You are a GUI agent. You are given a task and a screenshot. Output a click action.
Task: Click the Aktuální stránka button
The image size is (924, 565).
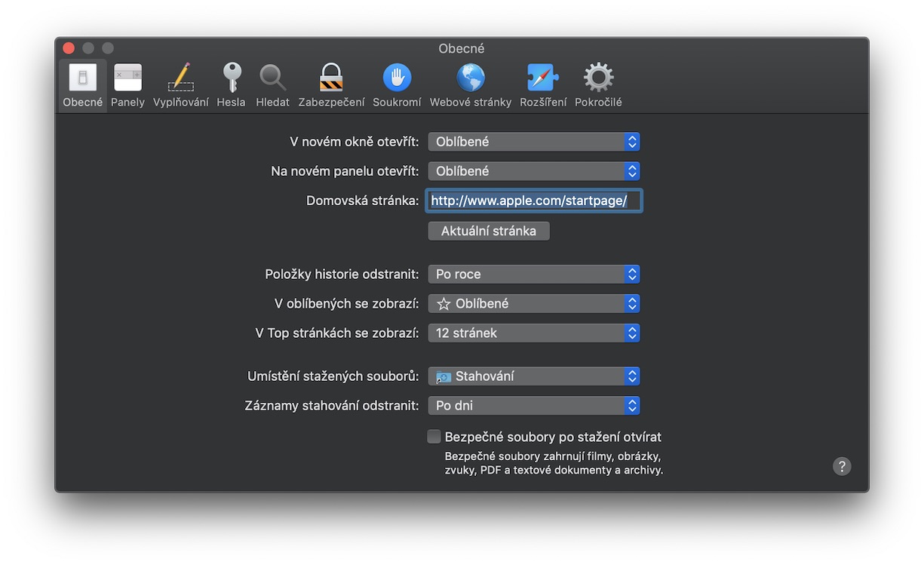489,231
